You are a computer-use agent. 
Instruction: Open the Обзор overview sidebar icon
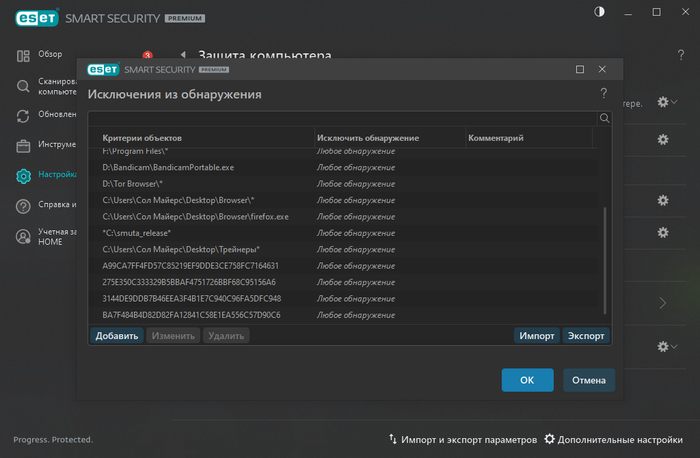[x=23, y=55]
